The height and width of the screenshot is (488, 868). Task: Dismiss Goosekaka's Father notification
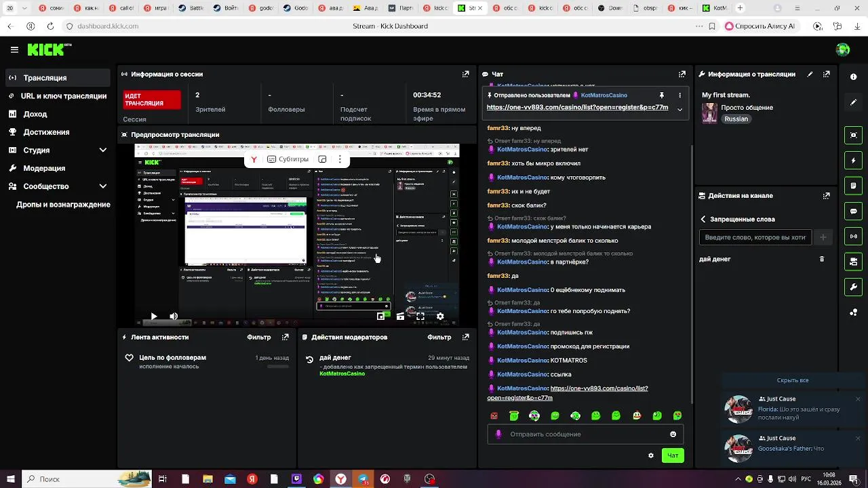tap(858, 438)
